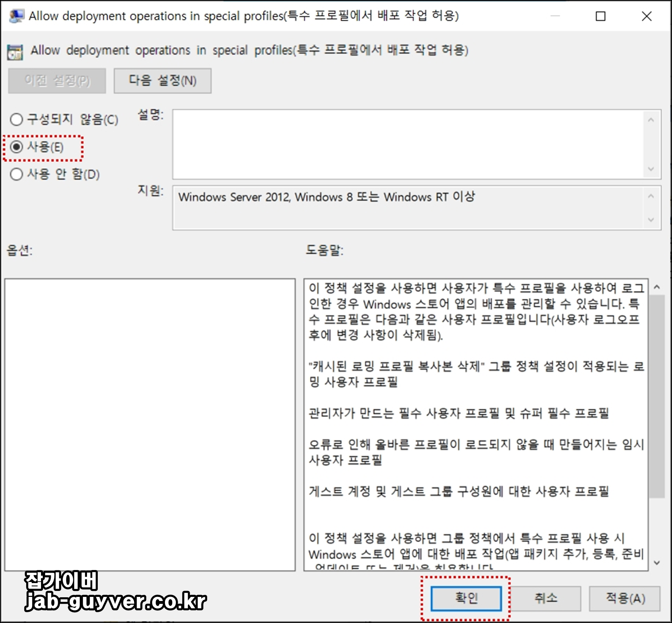Click the 옵션 label

19,250
